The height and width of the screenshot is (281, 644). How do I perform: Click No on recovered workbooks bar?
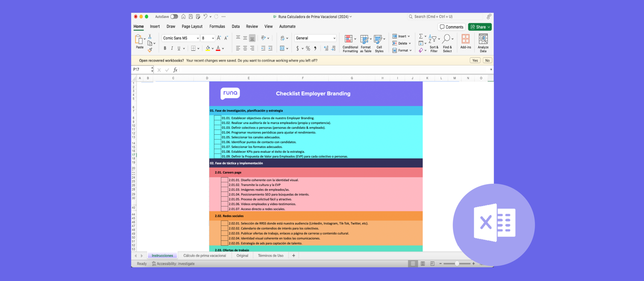487,60
